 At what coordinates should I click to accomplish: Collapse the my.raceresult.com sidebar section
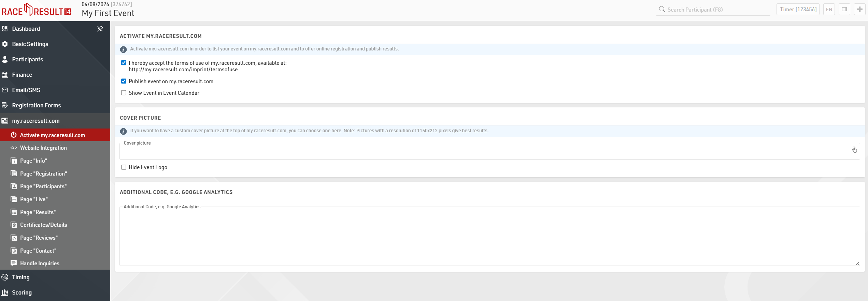[x=36, y=121]
